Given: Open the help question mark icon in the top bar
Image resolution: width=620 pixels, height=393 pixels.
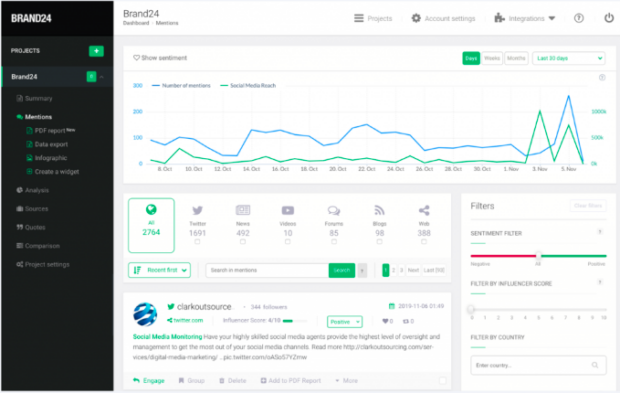Looking at the screenshot, I should pyautogui.click(x=579, y=18).
